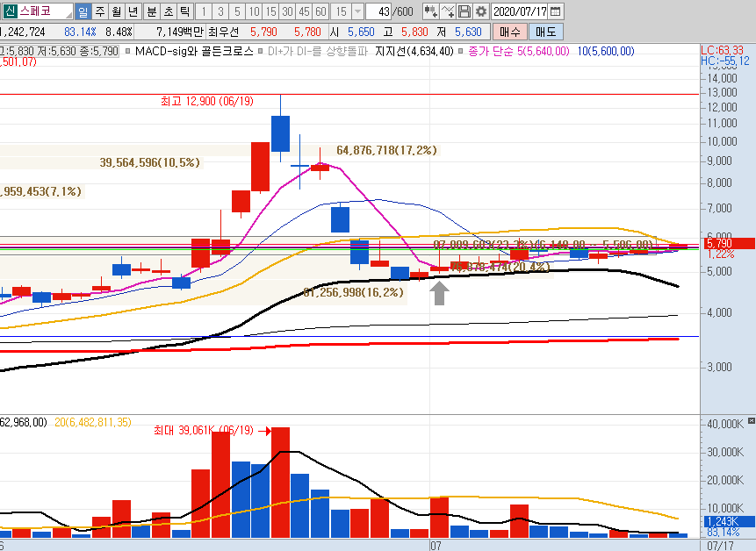Switch to the 분 minute chart
Viewport: 756px width, 551px height.
point(151,11)
